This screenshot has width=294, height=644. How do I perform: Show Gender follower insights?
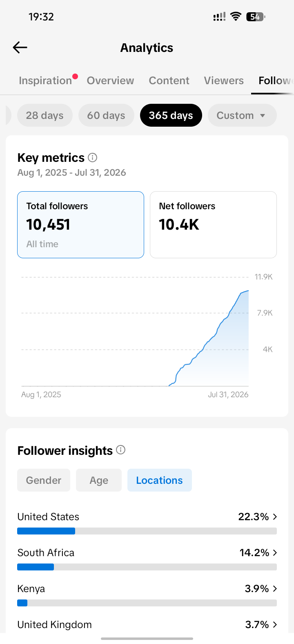44,480
